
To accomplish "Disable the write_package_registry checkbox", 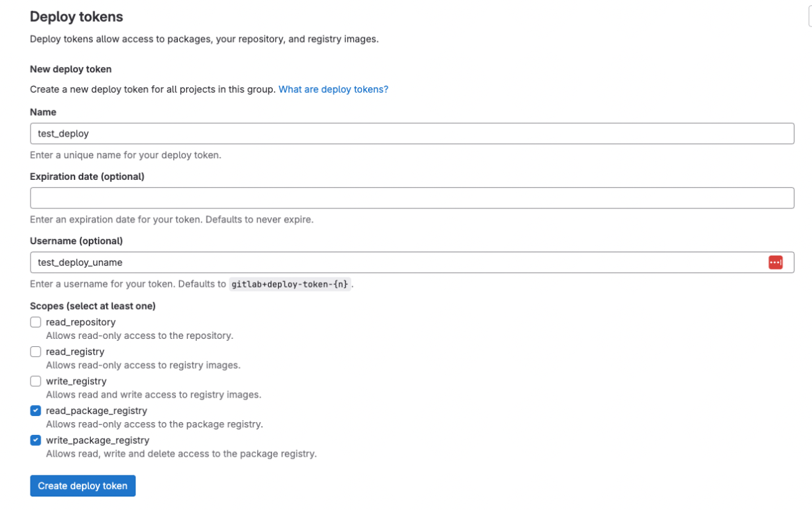I will [x=36, y=440].
